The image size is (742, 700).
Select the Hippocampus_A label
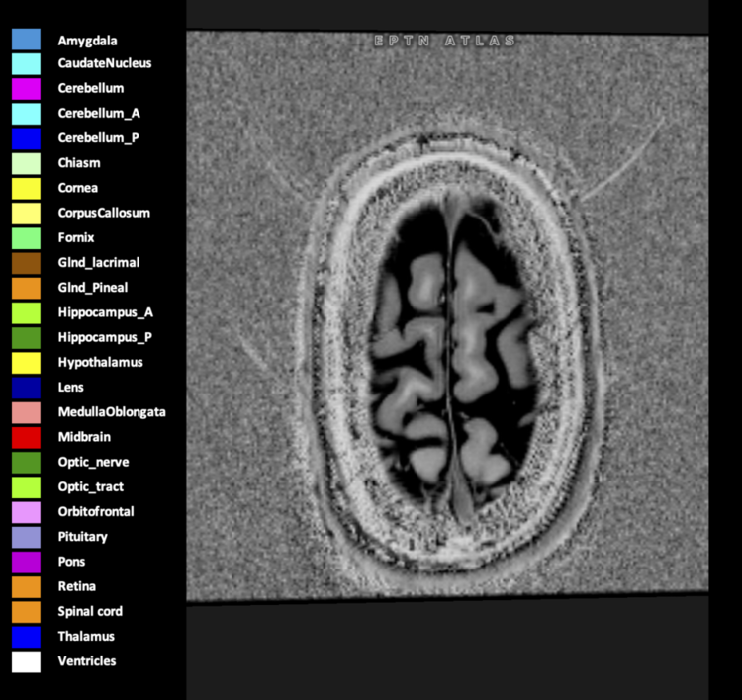pos(106,312)
